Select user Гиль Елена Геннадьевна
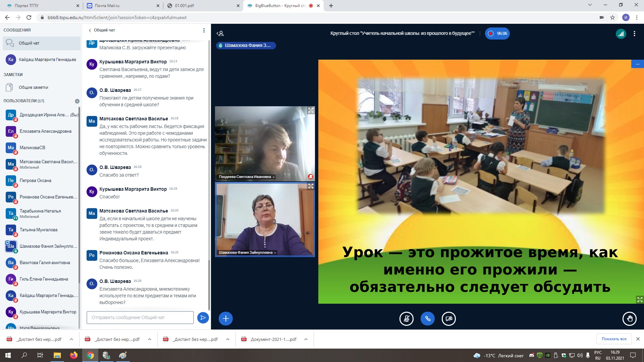644x362 pixels. click(42, 279)
